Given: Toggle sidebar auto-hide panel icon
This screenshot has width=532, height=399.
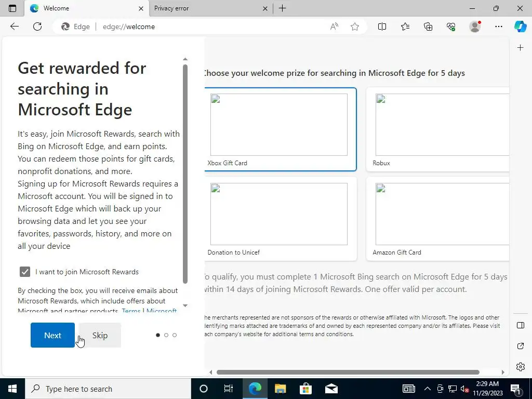Looking at the screenshot, I should tap(521, 325).
